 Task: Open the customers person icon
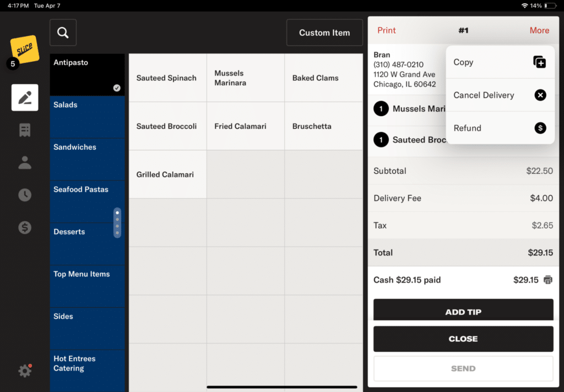click(25, 162)
